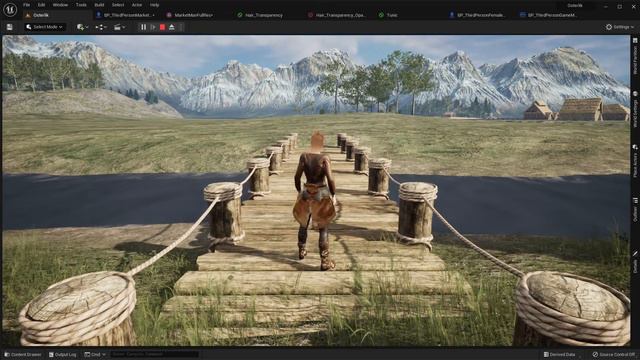The image size is (640, 360).
Task: Open the World Settings side panel tab
Action: [635, 109]
